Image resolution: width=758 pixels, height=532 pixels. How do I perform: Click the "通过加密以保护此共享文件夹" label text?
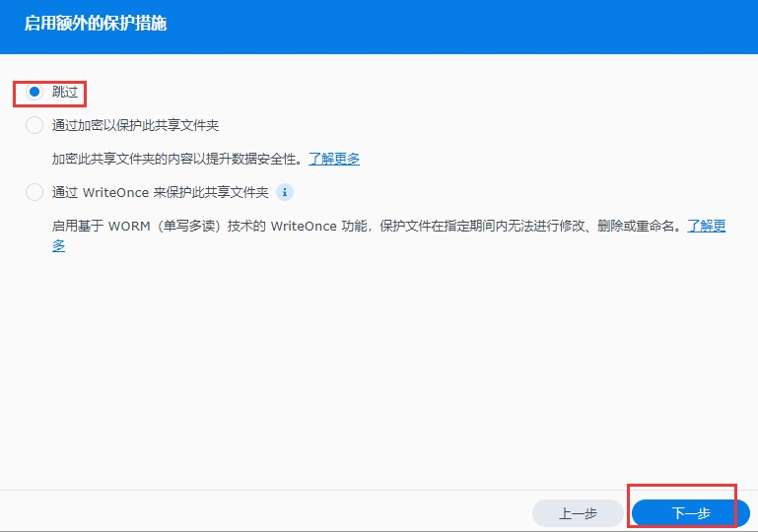pyautogui.click(x=135, y=125)
